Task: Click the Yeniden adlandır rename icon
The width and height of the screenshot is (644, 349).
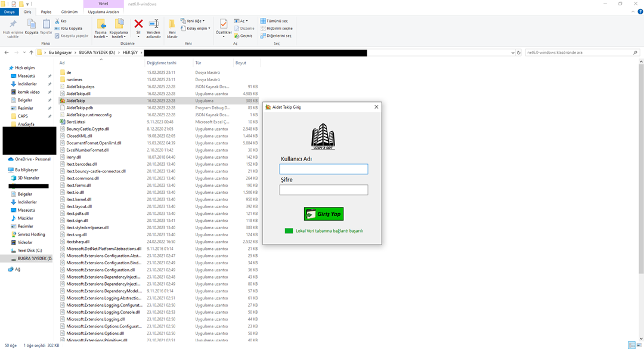Action: (x=153, y=24)
